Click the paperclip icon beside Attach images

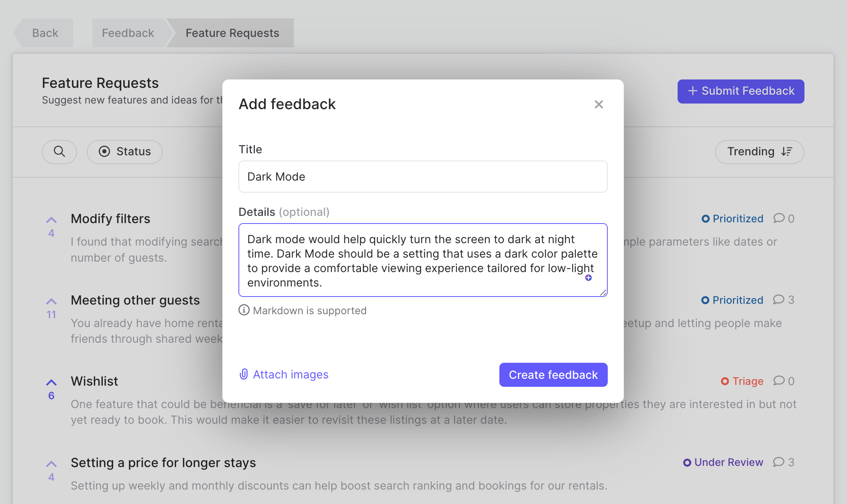(x=243, y=374)
